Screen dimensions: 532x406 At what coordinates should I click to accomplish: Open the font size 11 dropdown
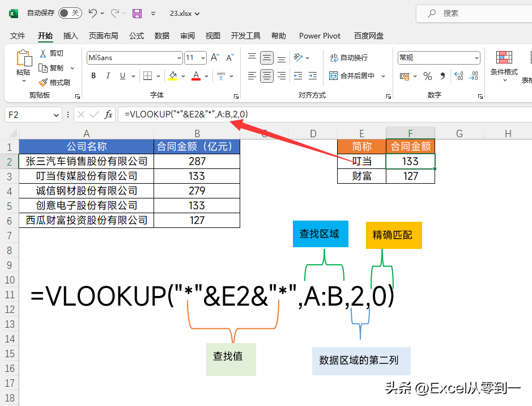point(203,58)
